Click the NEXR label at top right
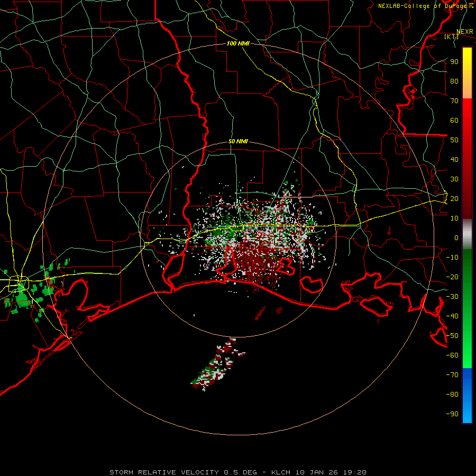This screenshot has height=476, width=476. pos(465,32)
